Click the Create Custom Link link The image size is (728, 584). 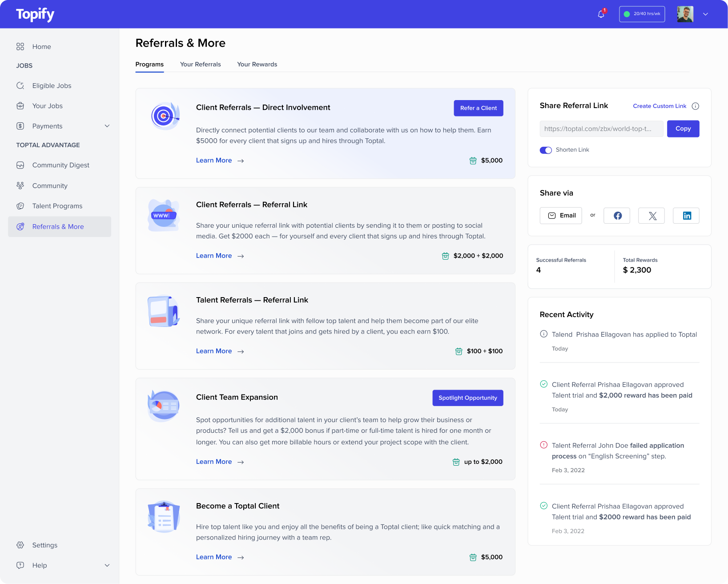[x=660, y=106]
